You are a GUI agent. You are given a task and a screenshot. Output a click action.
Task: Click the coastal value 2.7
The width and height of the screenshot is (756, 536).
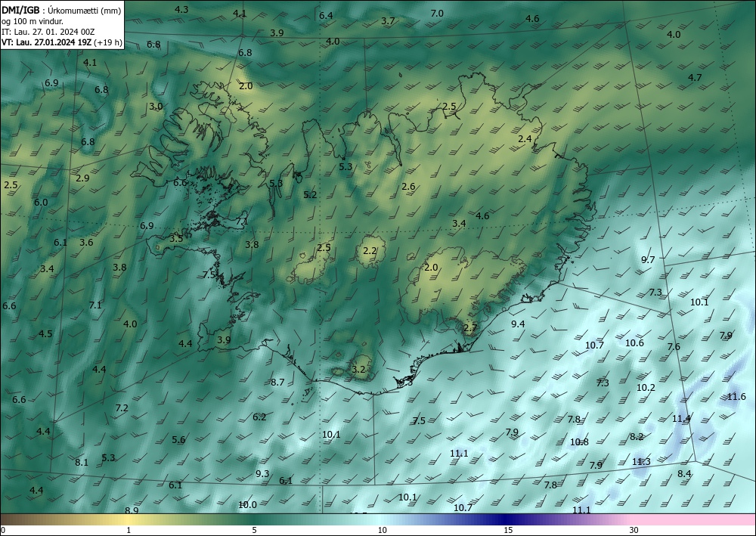(x=470, y=328)
